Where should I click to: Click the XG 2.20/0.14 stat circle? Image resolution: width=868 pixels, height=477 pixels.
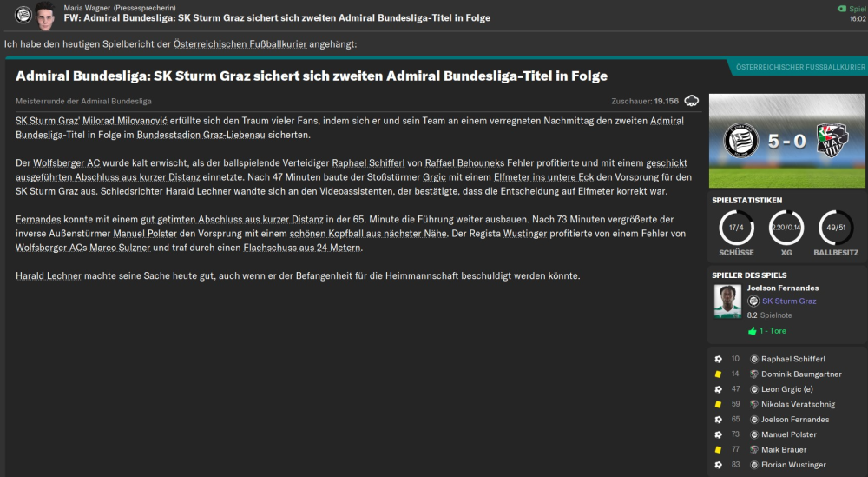tap(786, 228)
